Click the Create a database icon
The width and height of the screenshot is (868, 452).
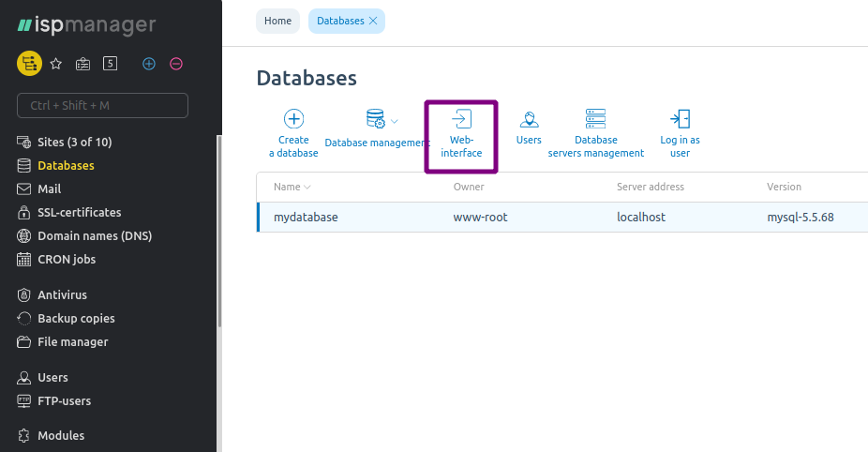293,119
